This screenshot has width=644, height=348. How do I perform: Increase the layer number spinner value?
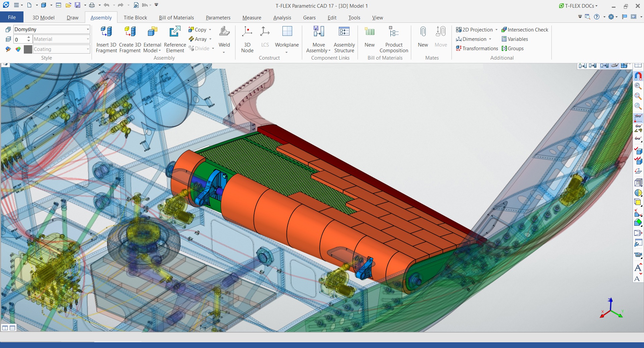[x=29, y=37]
